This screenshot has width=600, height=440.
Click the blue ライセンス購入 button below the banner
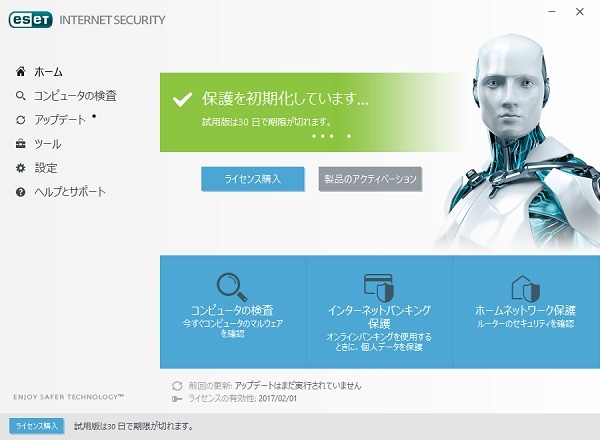[x=253, y=179]
